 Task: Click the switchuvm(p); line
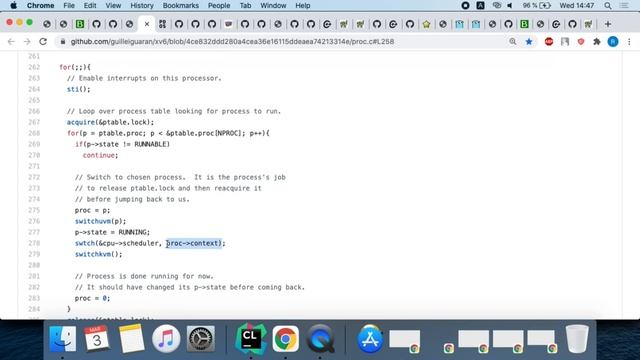pos(100,221)
